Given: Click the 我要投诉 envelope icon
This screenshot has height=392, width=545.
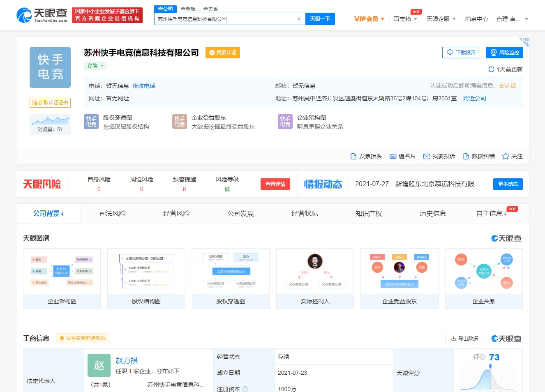Looking at the screenshot, I should [x=427, y=156].
